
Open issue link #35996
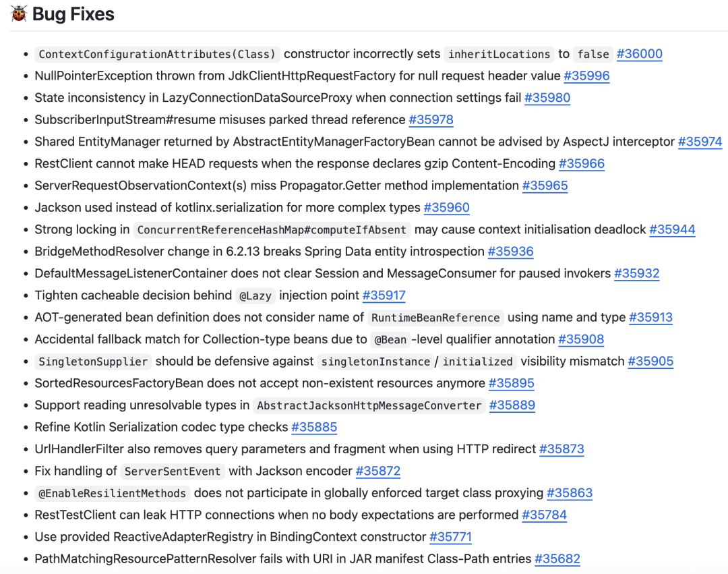(x=586, y=76)
